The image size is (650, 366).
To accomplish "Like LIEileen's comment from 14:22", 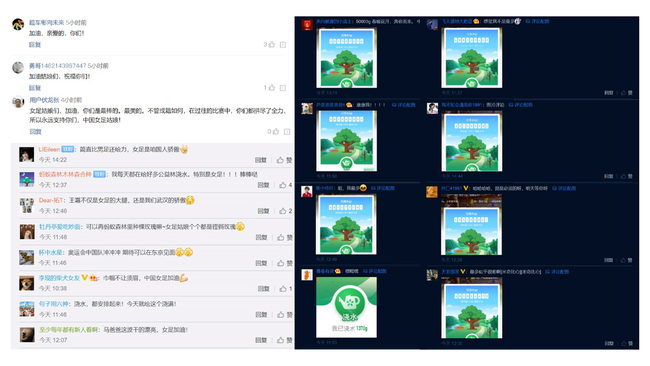I will coord(281,160).
